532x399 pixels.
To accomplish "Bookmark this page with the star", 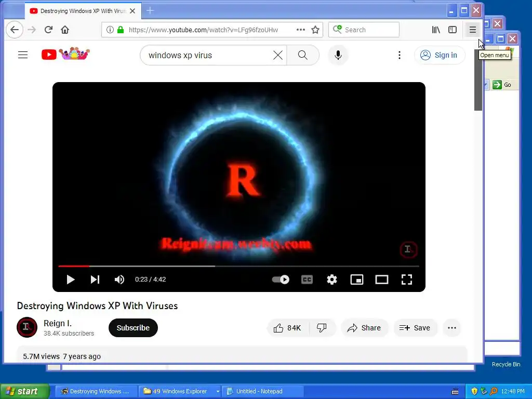I will pos(315,30).
